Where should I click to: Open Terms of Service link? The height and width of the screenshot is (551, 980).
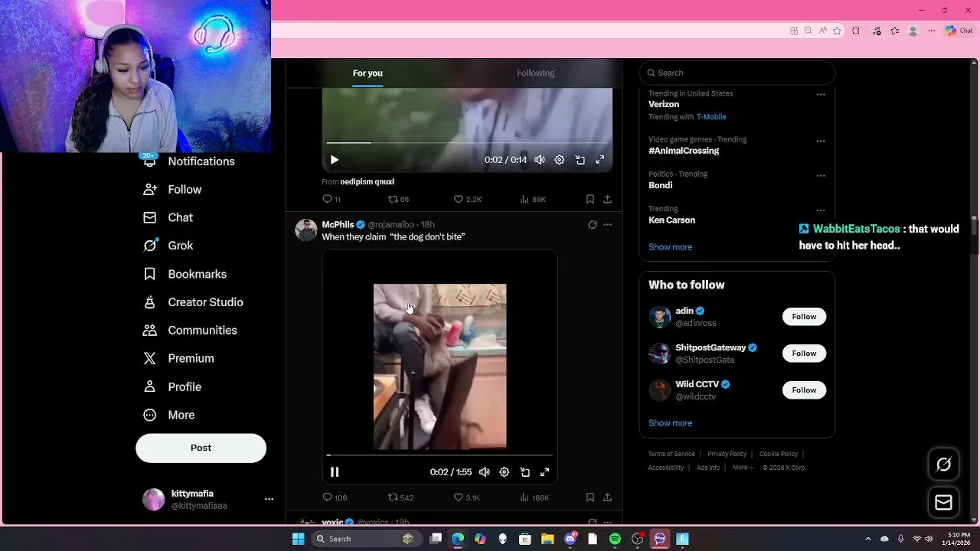[x=671, y=454]
